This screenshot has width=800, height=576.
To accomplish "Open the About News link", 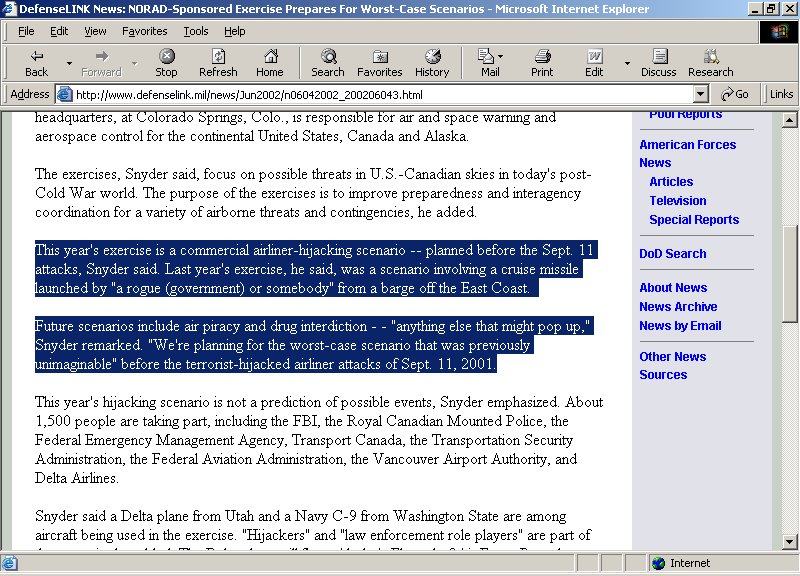I will 673,288.
